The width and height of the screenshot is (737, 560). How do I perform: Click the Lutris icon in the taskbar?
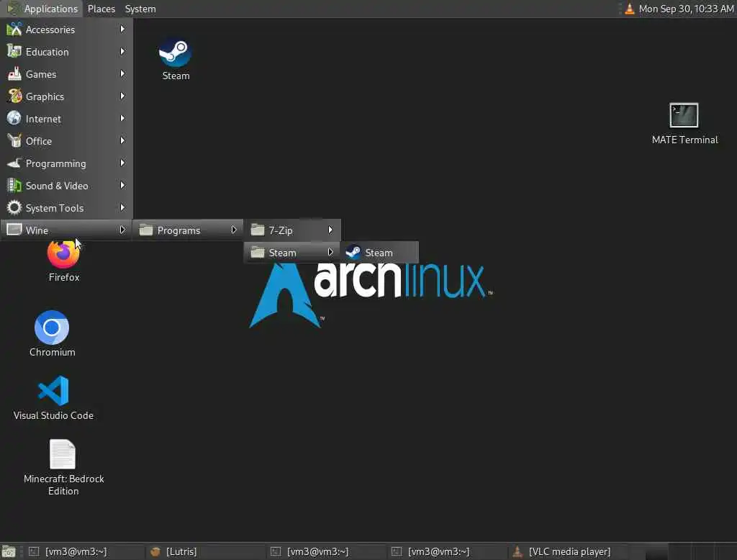(x=155, y=551)
